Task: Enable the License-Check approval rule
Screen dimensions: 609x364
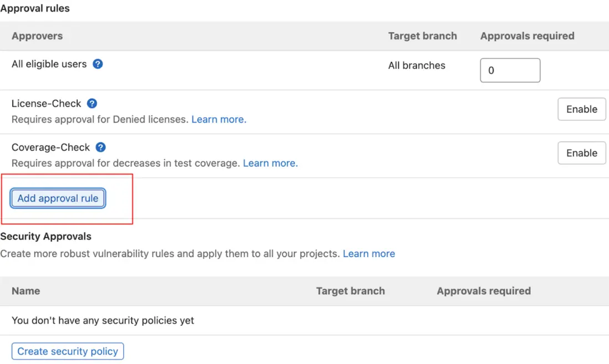Action: point(581,109)
